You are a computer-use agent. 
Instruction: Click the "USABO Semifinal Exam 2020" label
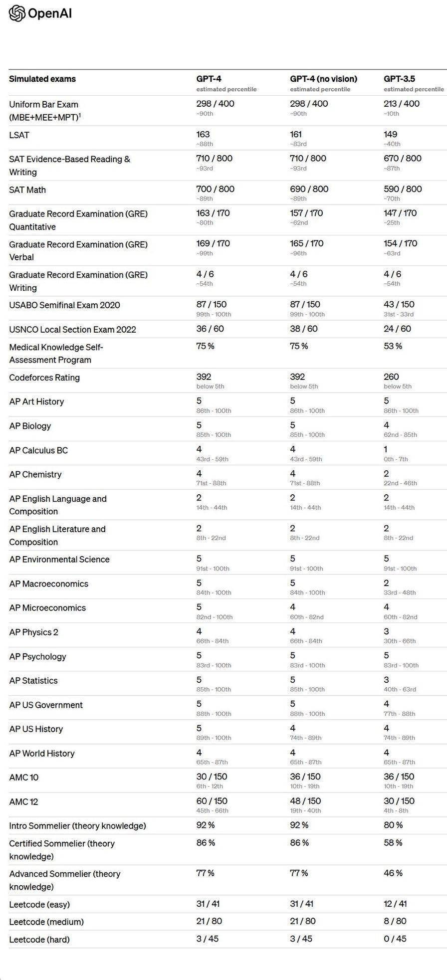click(x=64, y=305)
